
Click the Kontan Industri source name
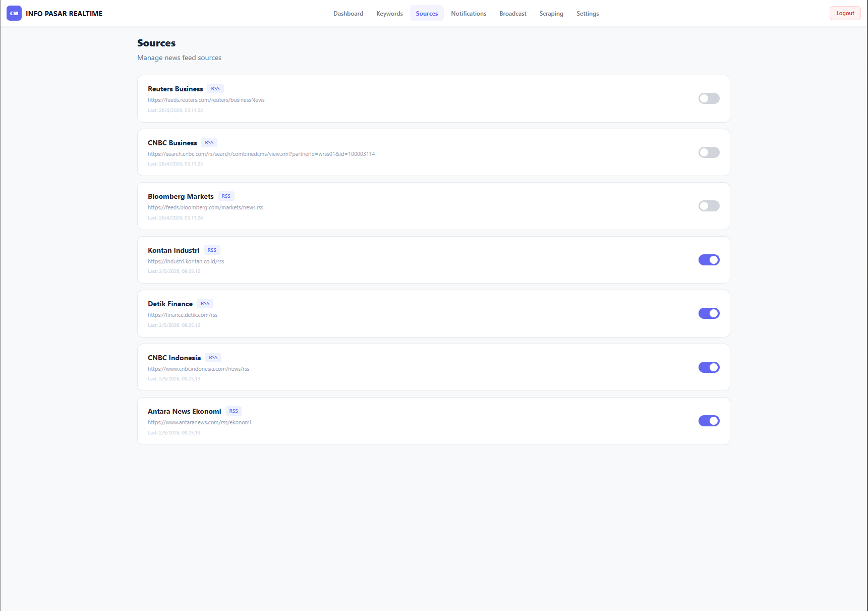pos(173,250)
